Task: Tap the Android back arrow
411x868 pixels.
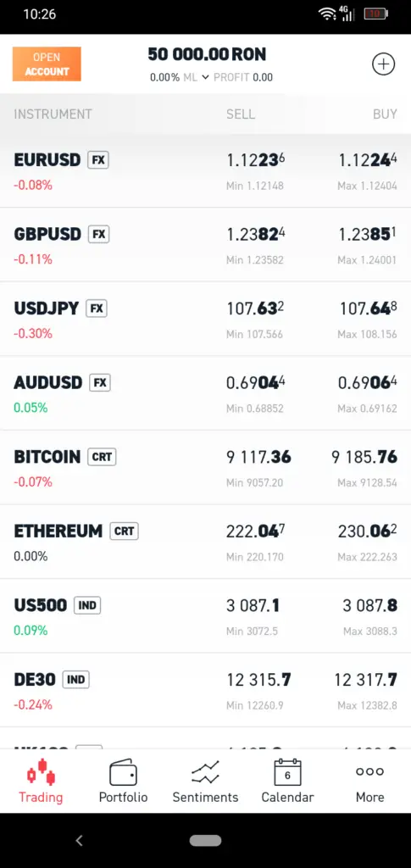Action: (79, 841)
